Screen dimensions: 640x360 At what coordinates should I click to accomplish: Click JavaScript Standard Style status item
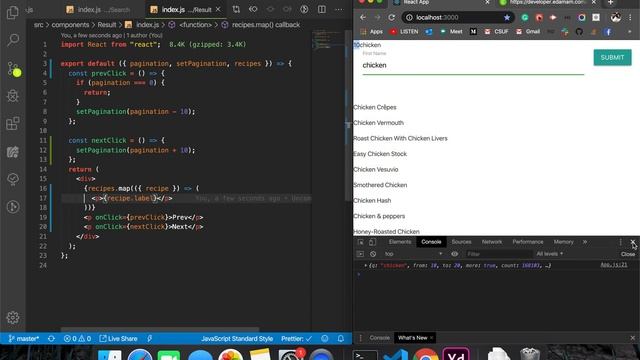(237, 338)
